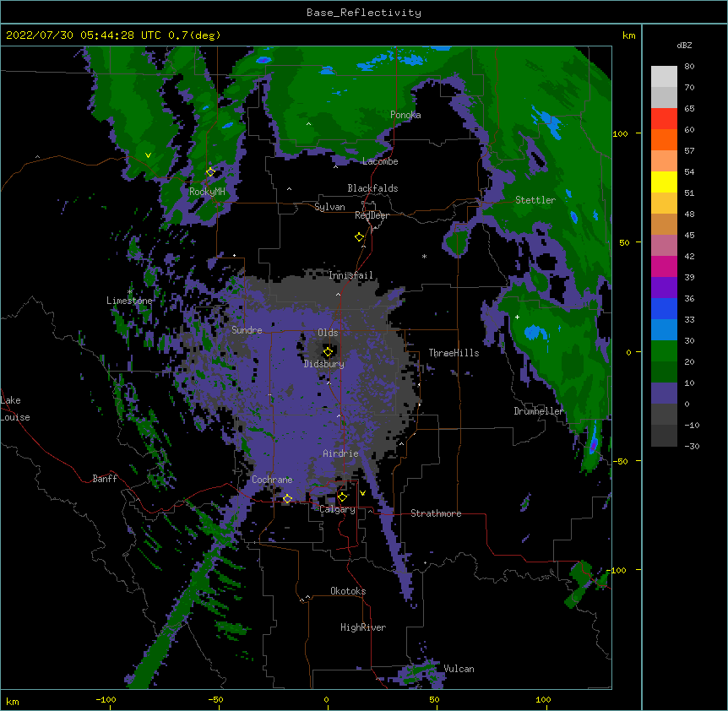The image size is (728, 711).
Task: Click the Airdrie label
Action: click(x=341, y=453)
